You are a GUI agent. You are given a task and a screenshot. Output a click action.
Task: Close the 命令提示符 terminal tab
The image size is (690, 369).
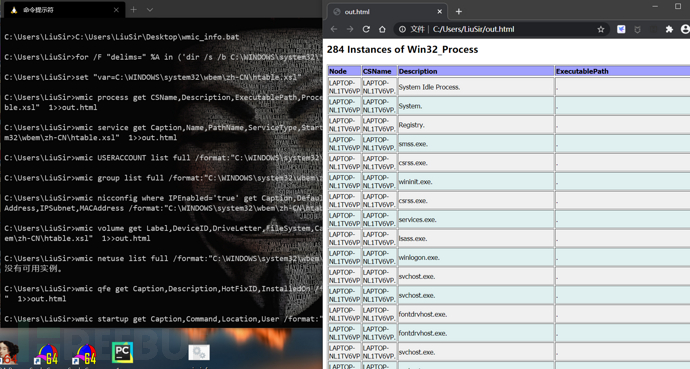click(116, 10)
